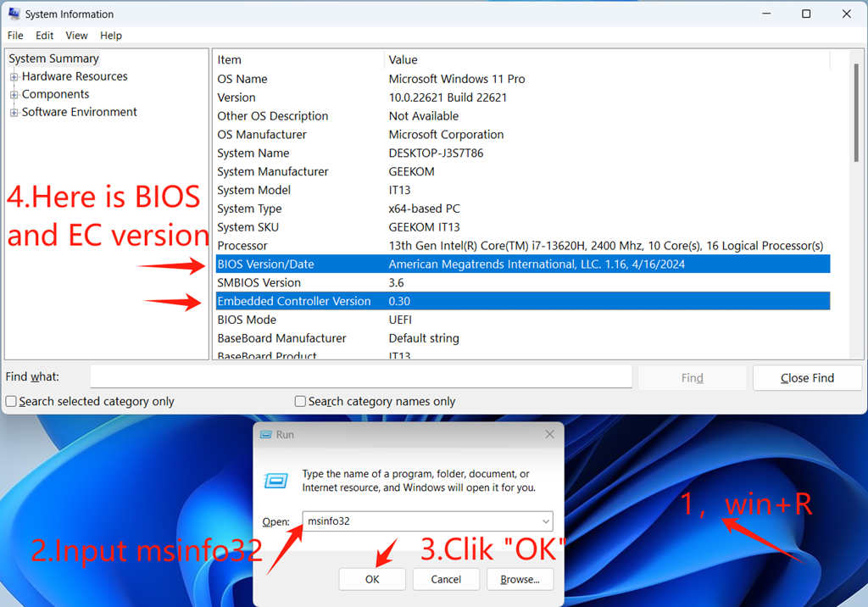The image size is (868, 607).
Task: Enable Search selected category only
Action: pos(10,401)
